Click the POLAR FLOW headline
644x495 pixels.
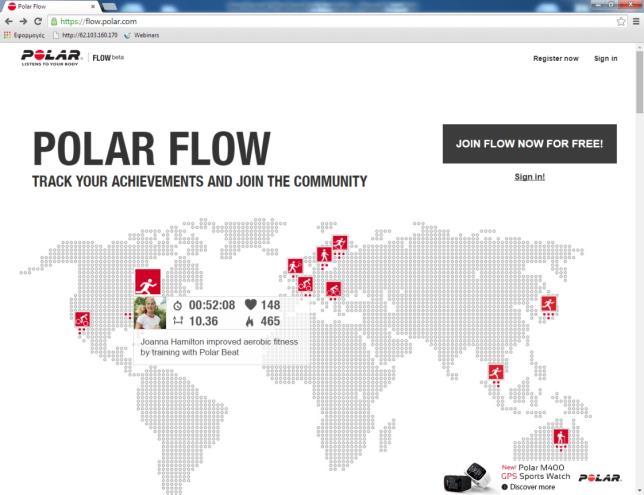(152, 148)
